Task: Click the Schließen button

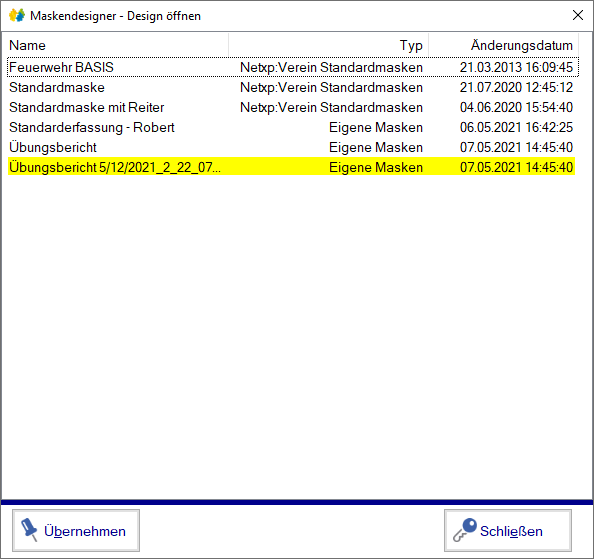Action: (508, 530)
